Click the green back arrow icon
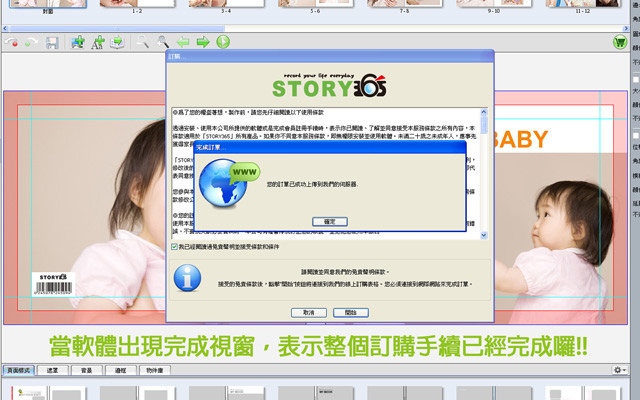 click(x=183, y=42)
